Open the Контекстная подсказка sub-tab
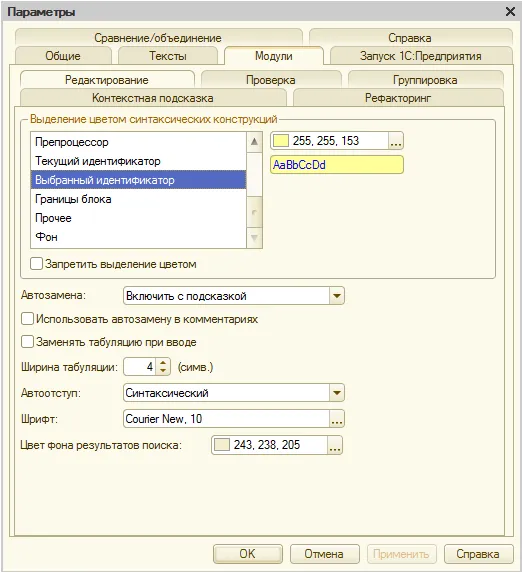Image resolution: width=522 pixels, height=572 pixels. [153, 98]
